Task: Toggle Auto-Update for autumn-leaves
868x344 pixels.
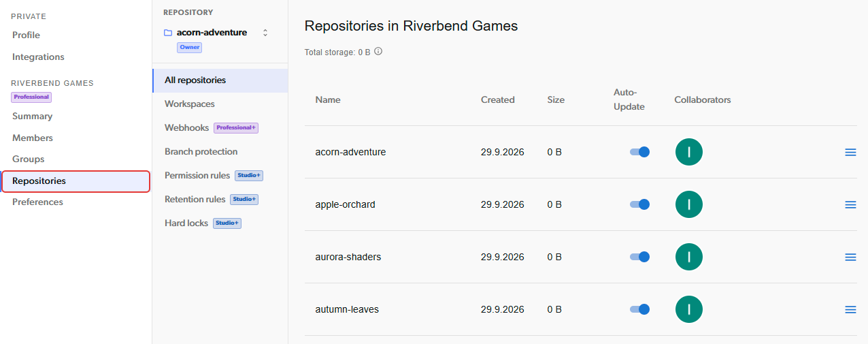Action: tap(639, 309)
